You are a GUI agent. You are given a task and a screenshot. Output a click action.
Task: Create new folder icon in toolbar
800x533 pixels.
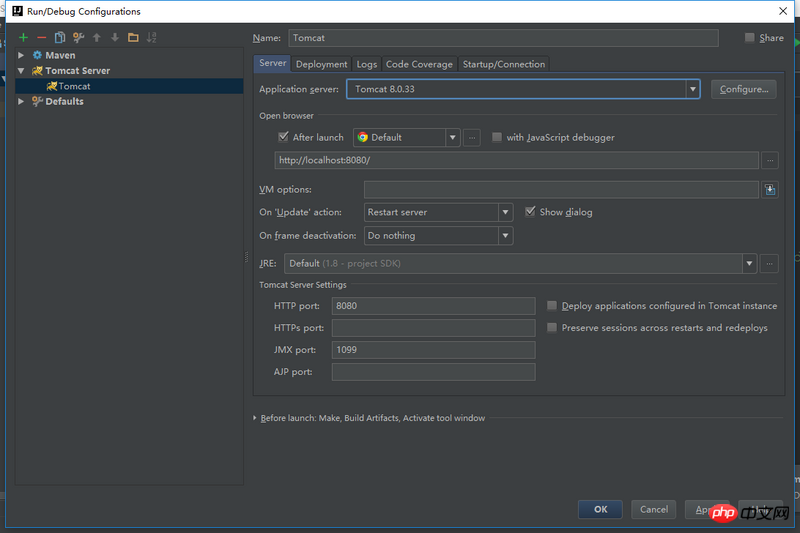pos(133,37)
